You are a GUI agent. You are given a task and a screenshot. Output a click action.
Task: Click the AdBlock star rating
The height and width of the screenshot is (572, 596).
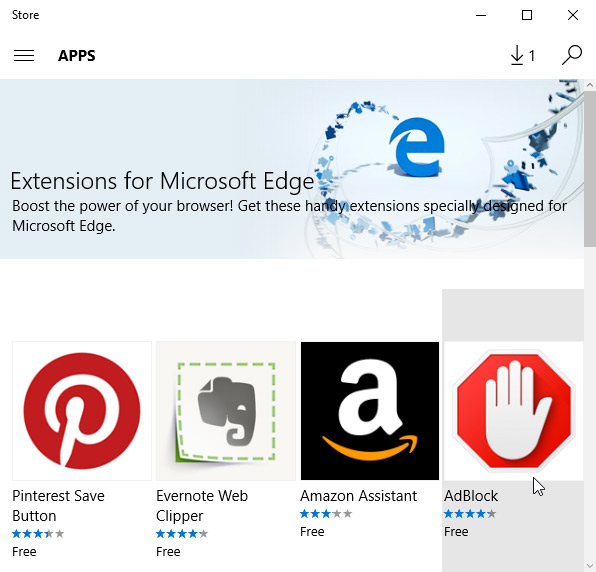tap(470, 514)
